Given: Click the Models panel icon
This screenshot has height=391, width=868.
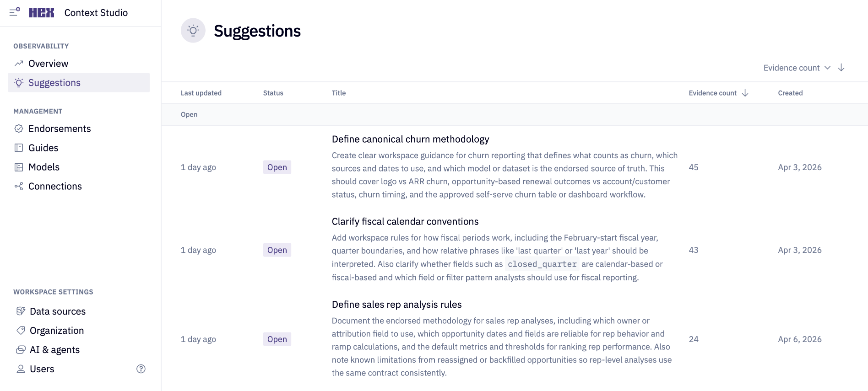Looking at the screenshot, I should coord(19,167).
